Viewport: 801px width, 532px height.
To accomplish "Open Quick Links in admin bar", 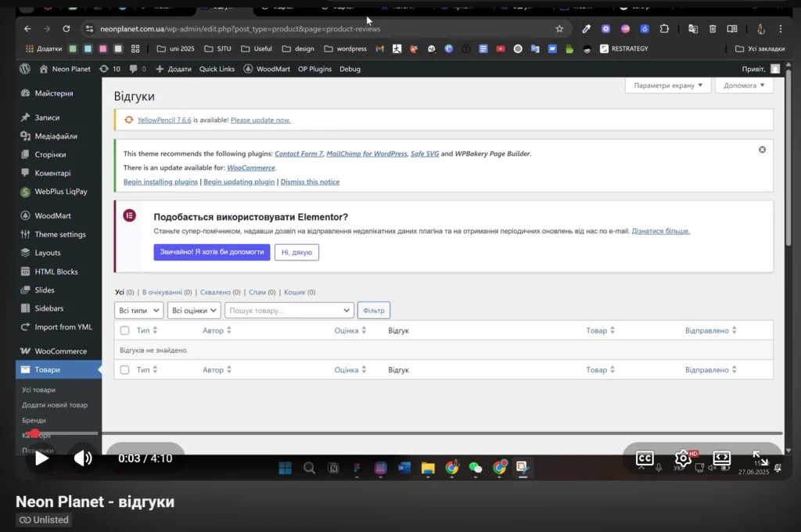I will tap(217, 69).
